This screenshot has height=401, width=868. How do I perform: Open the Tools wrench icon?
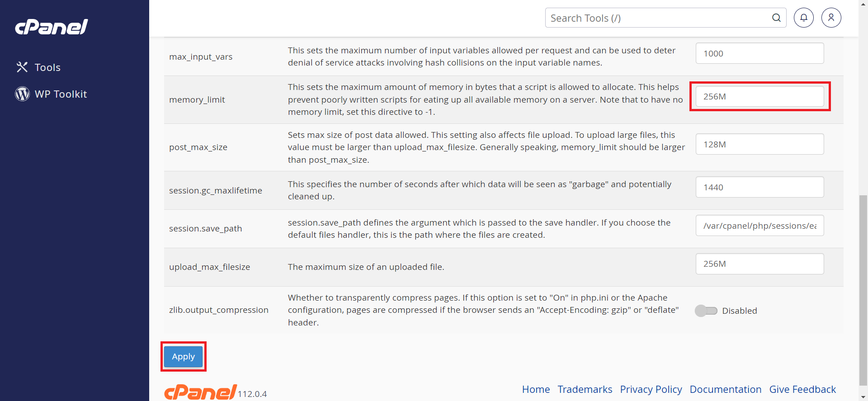(x=22, y=67)
